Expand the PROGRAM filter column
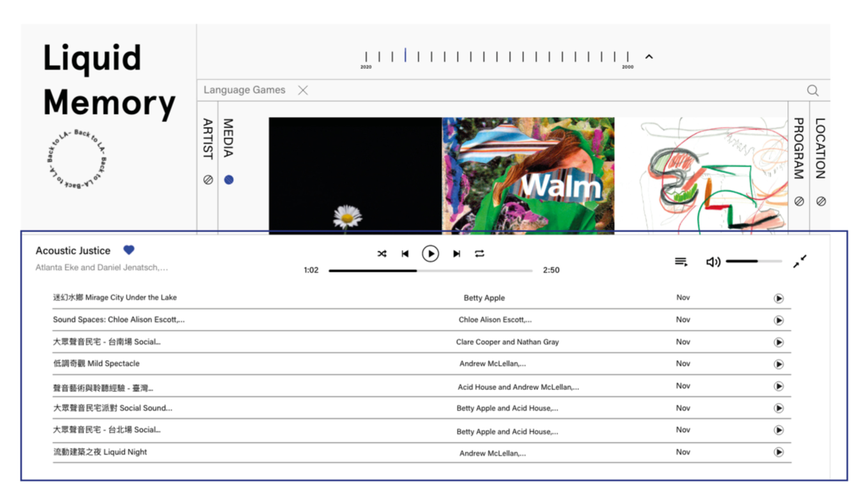 pyautogui.click(x=799, y=200)
